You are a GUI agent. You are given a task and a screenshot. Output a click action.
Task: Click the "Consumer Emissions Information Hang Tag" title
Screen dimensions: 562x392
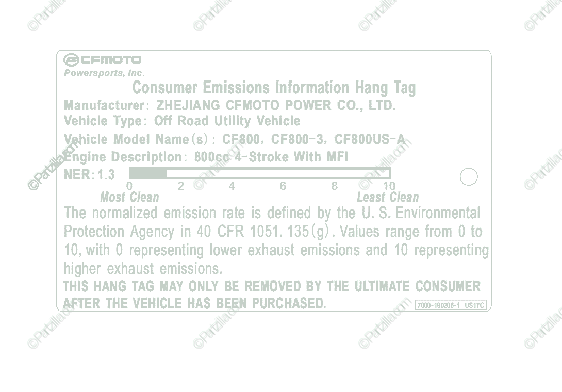[x=274, y=88]
